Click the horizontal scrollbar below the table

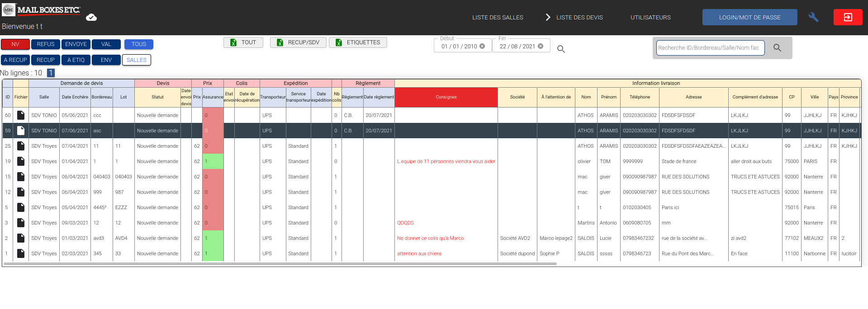pos(280,264)
